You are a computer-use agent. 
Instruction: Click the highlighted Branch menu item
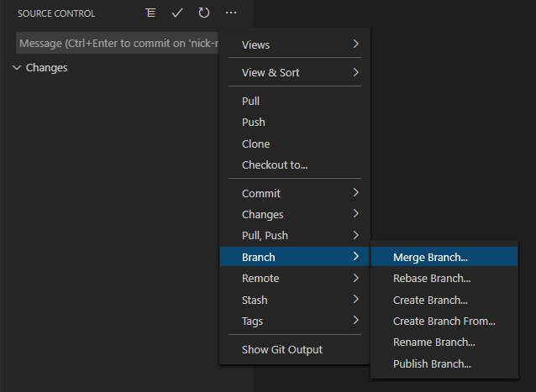coord(295,257)
